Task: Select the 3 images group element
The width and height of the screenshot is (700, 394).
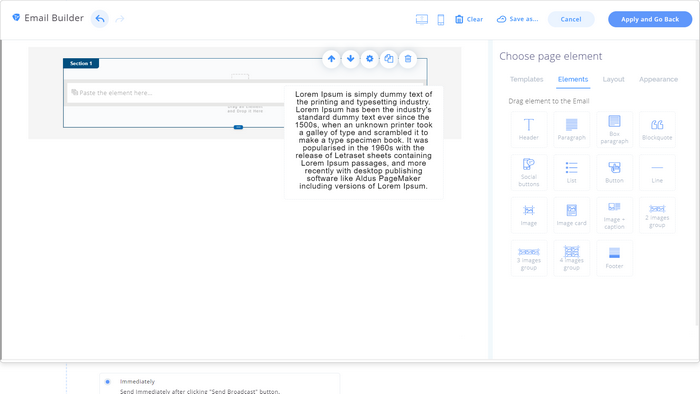Action: point(529,258)
